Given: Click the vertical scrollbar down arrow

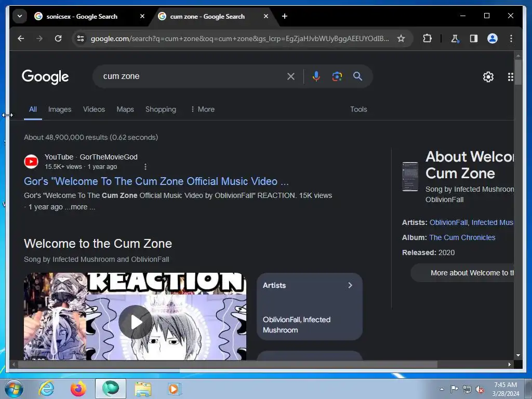Looking at the screenshot, I should pos(518,355).
